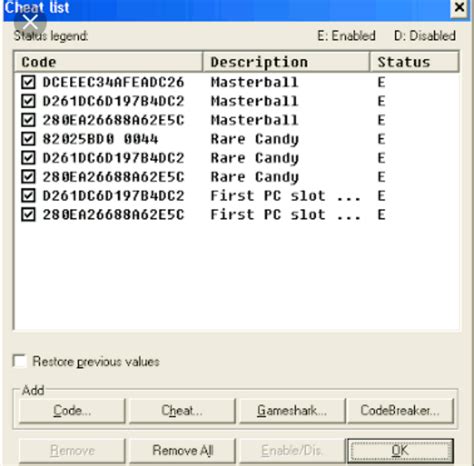Viewport: 474px width, 466px height.
Task: Disable the 82025BD0 0044 Rare Candy checkbox
Action: point(28,139)
